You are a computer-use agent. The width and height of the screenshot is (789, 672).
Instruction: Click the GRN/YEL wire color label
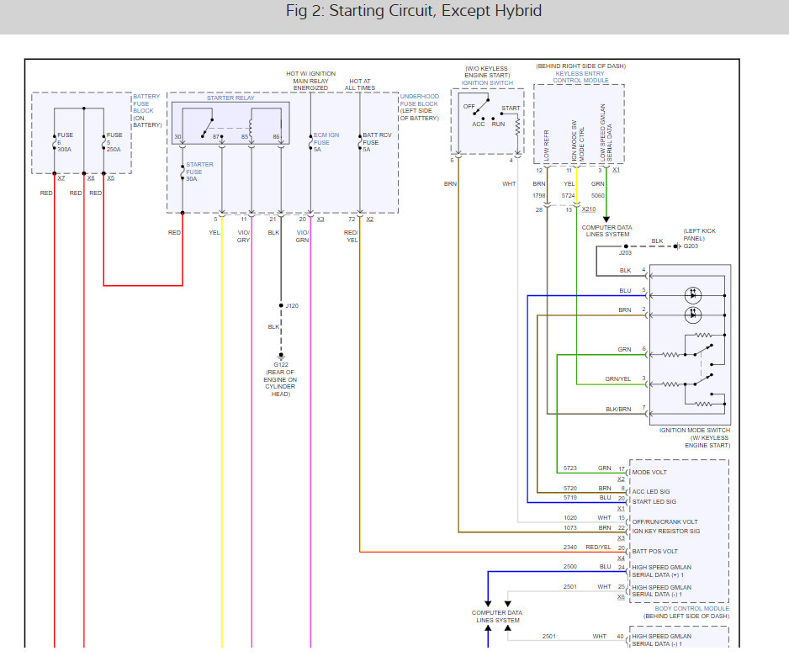(618, 379)
